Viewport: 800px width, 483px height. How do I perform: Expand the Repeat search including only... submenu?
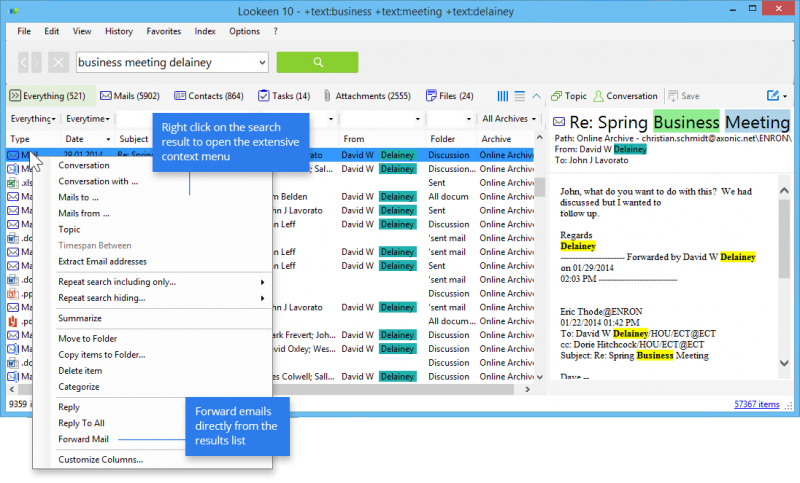[x=162, y=282]
